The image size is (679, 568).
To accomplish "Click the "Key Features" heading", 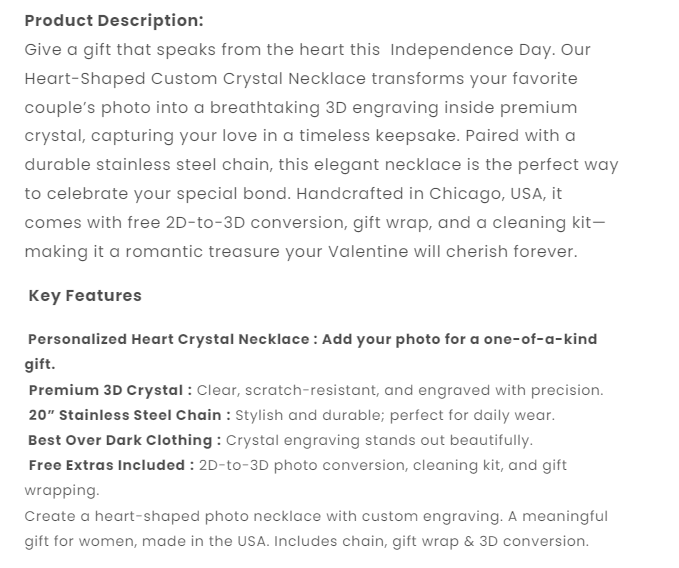I will [85, 295].
